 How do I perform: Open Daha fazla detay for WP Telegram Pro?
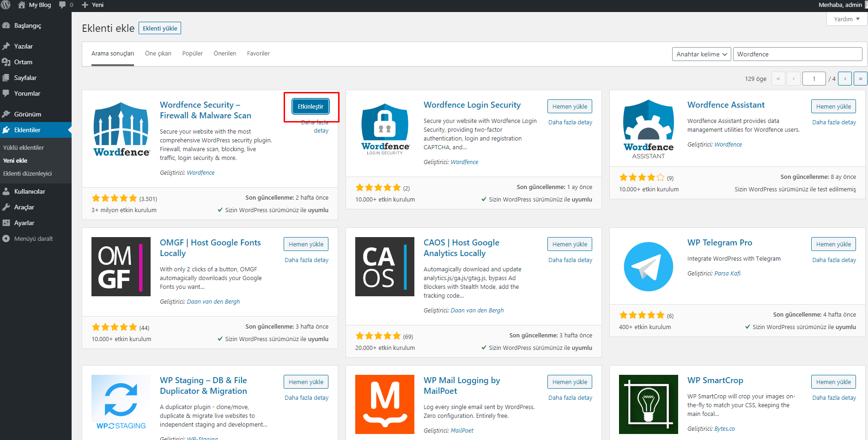(834, 260)
